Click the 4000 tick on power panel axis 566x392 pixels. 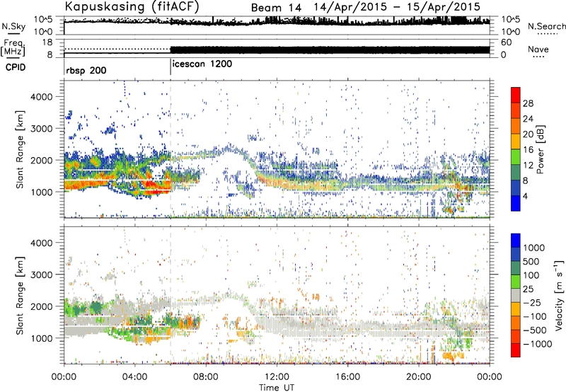41,97
